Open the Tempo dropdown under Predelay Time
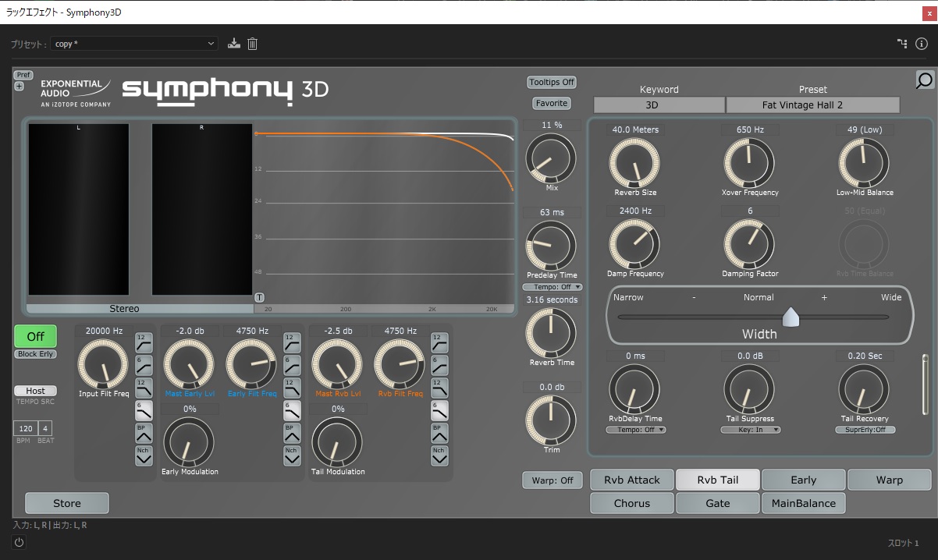 click(552, 287)
